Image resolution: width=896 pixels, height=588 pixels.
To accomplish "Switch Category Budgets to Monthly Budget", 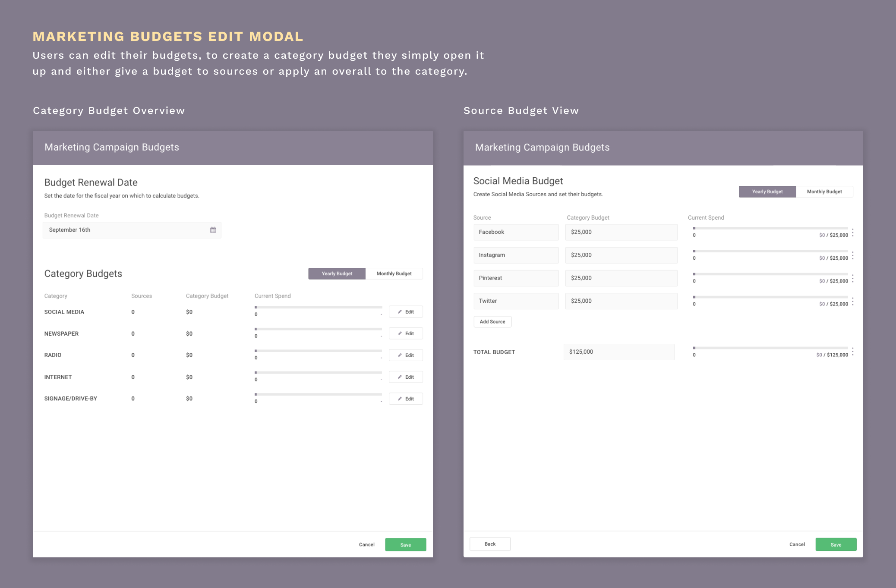I will [394, 274].
